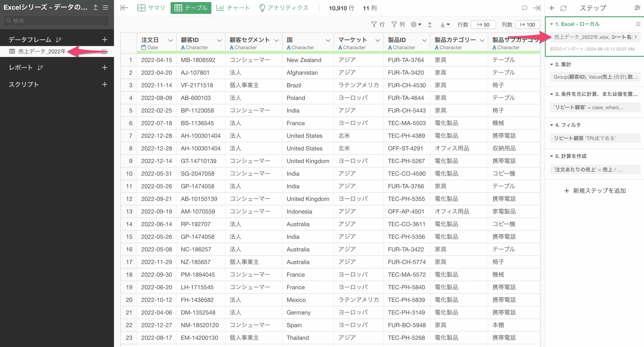Viewport: 644px width, 347px height.
Task: Click customer ID GT-14710139 cell
Action: coord(201,161)
